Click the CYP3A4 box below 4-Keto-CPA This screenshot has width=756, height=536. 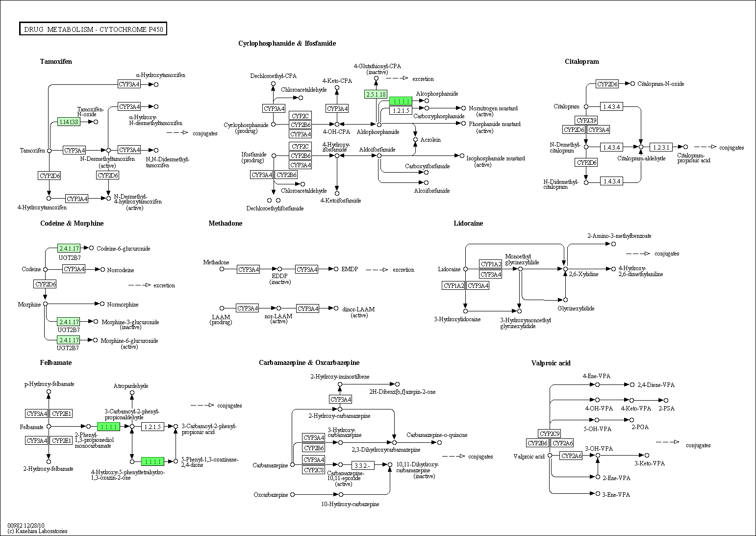[x=337, y=108]
